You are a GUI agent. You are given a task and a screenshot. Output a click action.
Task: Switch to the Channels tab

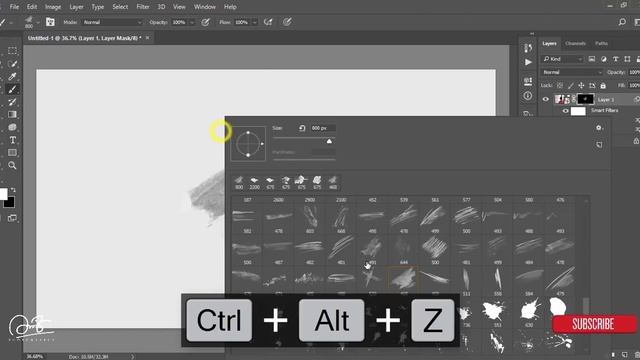click(576, 43)
